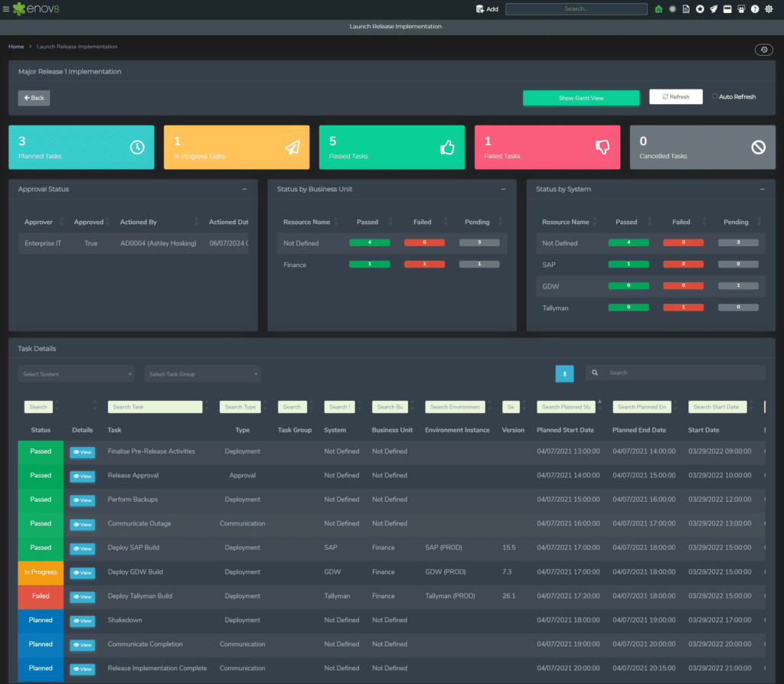This screenshot has width=784, height=684.
Task: Collapse the Approval Status panel
Action: 244,189
